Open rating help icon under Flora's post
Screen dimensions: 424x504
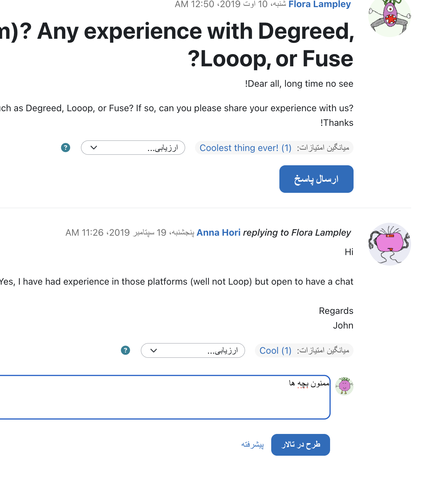coord(66,148)
